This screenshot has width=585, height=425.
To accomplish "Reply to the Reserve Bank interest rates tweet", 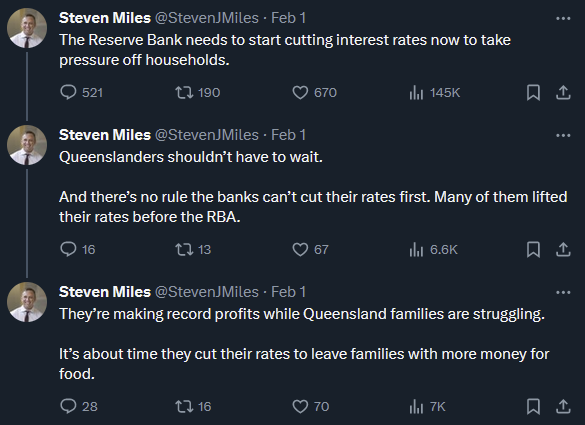I will click(x=68, y=92).
